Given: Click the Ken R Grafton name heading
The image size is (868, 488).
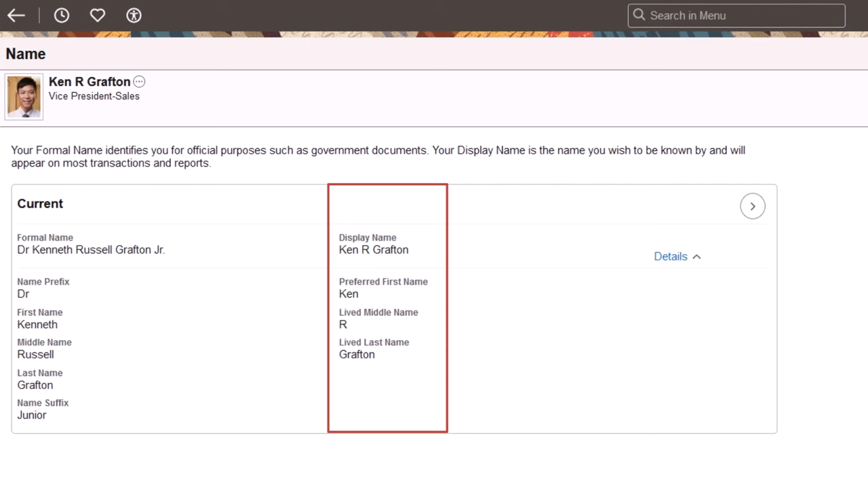Looking at the screenshot, I should [x=90, y=81].
